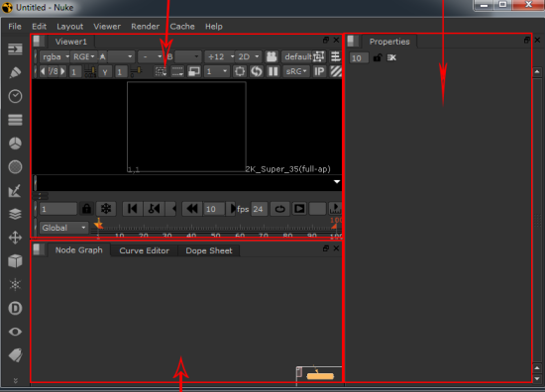This screenshot has width=545, height=392.
Task: Toggle the viewer pause button
Action: pyautogui.click(x=273, y=71)
